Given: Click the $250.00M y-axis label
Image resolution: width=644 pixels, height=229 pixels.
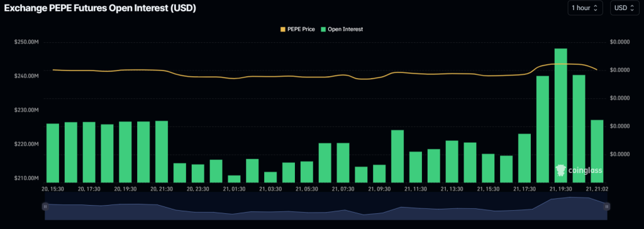Looking at the screenshot, I should 27,42.
